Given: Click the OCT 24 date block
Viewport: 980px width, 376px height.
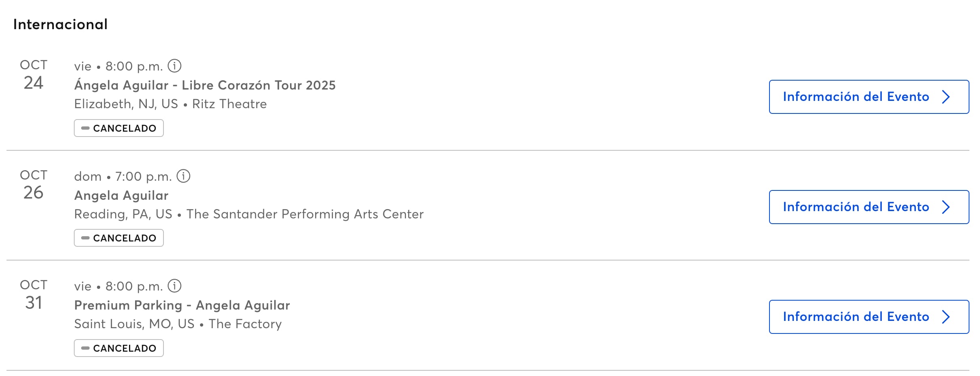Looking at the screenshot, I should coord(34,75).
